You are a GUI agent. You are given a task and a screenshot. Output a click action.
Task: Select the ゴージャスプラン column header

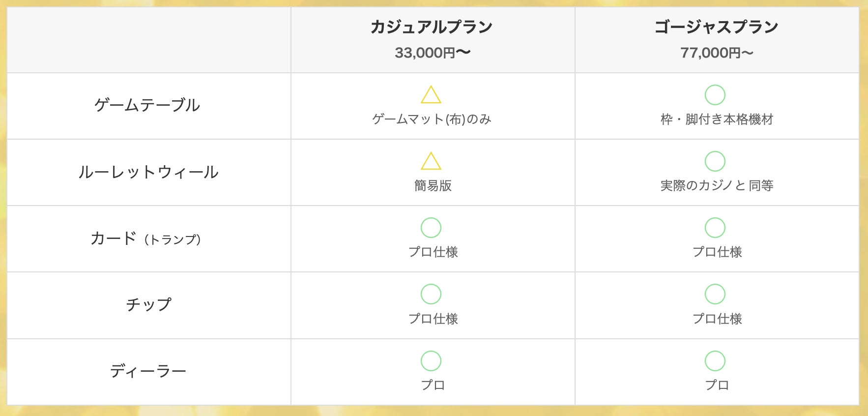(716, 27)
